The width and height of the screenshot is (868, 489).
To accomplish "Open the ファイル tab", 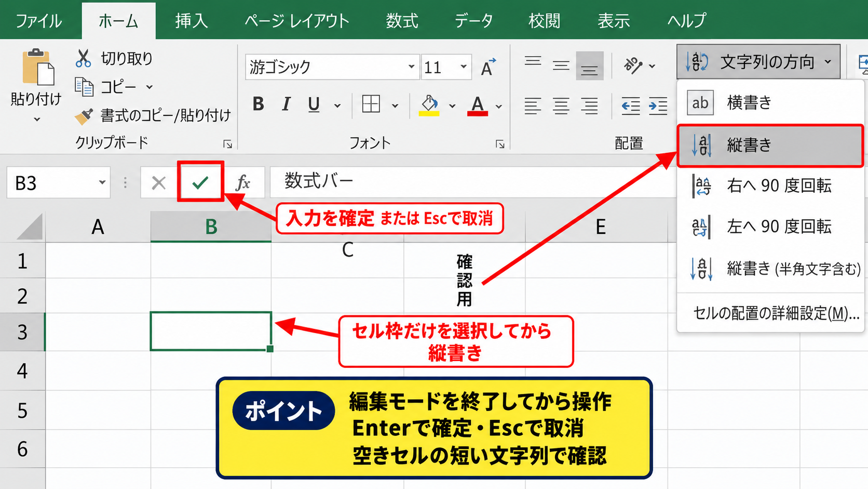I will (x=39, y=21).
